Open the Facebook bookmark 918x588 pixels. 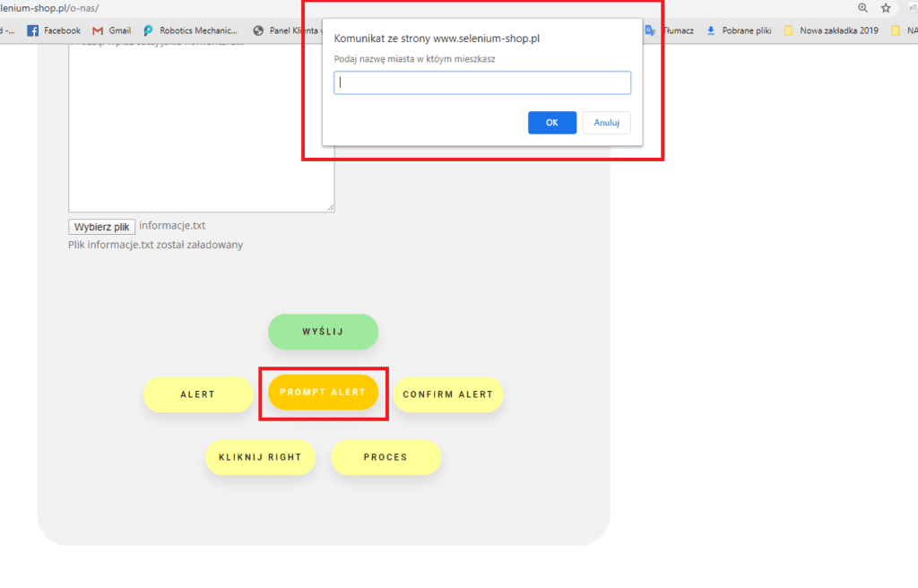(x=54, y=30)
